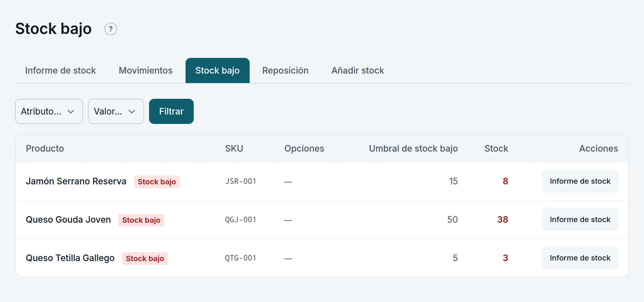
Task: Click the Stock bajo page heading
Action: [x=53, y=29]
